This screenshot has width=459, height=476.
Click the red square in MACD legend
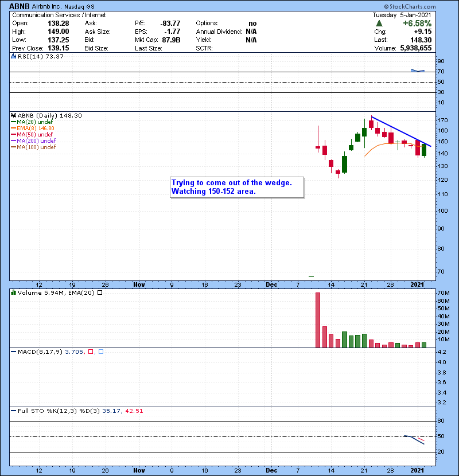tap(91, 352)
